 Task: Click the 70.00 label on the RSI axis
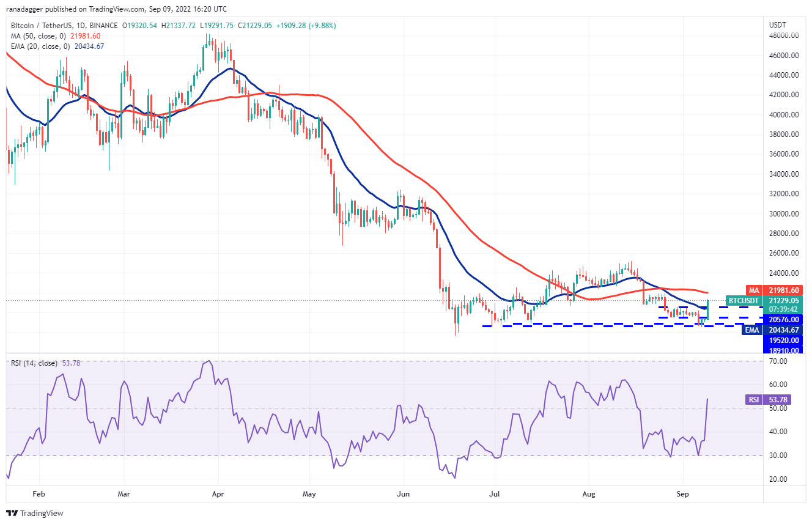coord(777,361)
